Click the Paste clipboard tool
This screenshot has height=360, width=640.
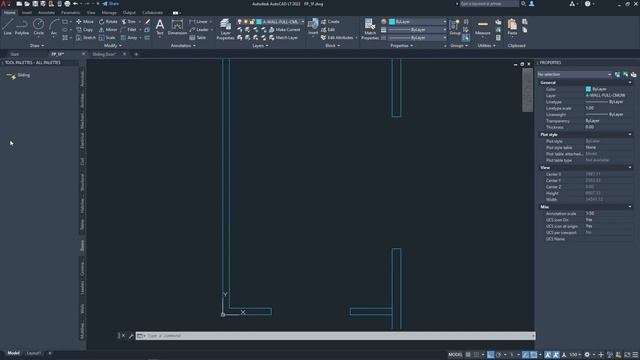(x=512, y=27)
